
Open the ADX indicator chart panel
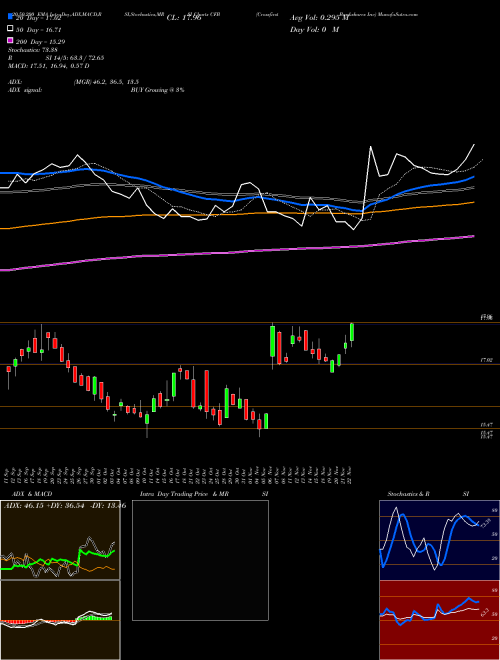(x=60, y=540)
